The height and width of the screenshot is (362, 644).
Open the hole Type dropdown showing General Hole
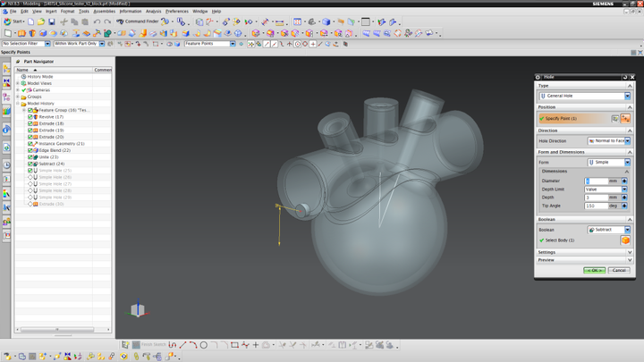(x=584, y=96)
